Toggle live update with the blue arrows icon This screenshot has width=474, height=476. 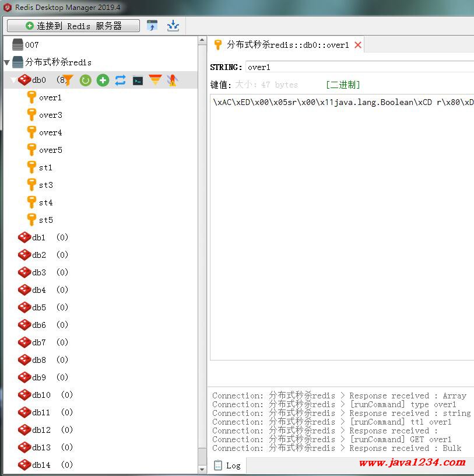click(x=121, y=80)
